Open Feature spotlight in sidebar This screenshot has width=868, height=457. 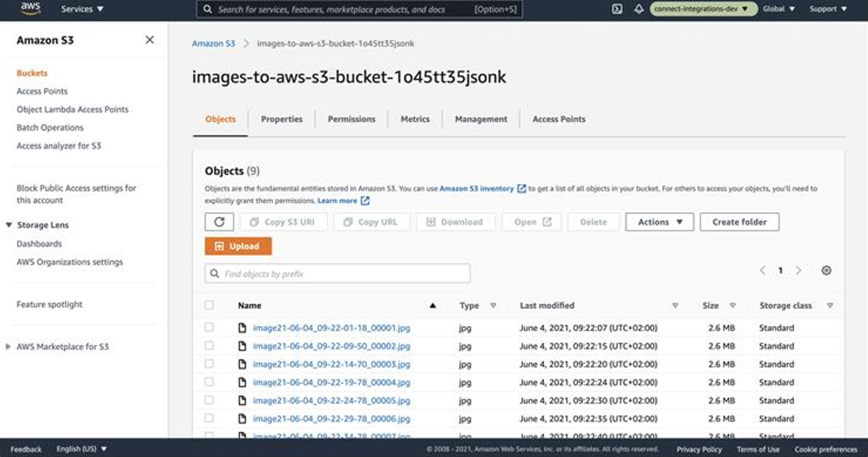point(50,305)
